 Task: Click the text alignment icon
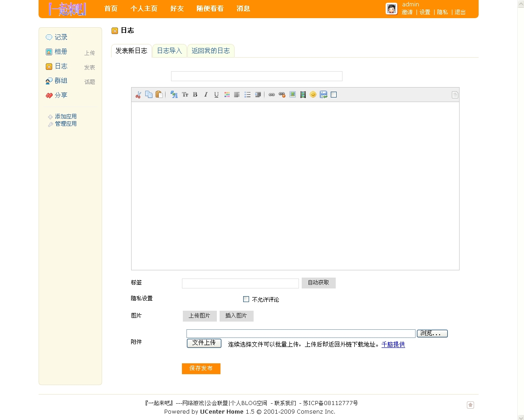tap(237, 94)
